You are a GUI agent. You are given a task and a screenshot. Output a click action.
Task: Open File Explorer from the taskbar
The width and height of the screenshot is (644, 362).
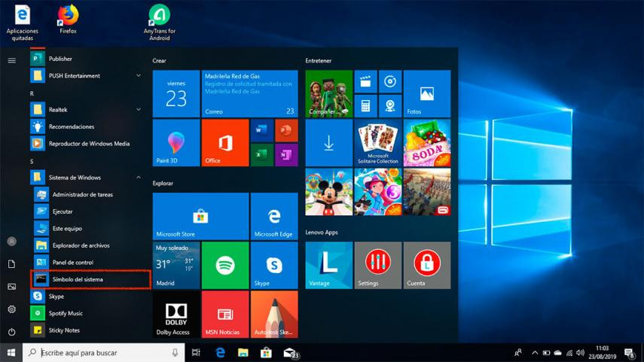tap(243, 352)
